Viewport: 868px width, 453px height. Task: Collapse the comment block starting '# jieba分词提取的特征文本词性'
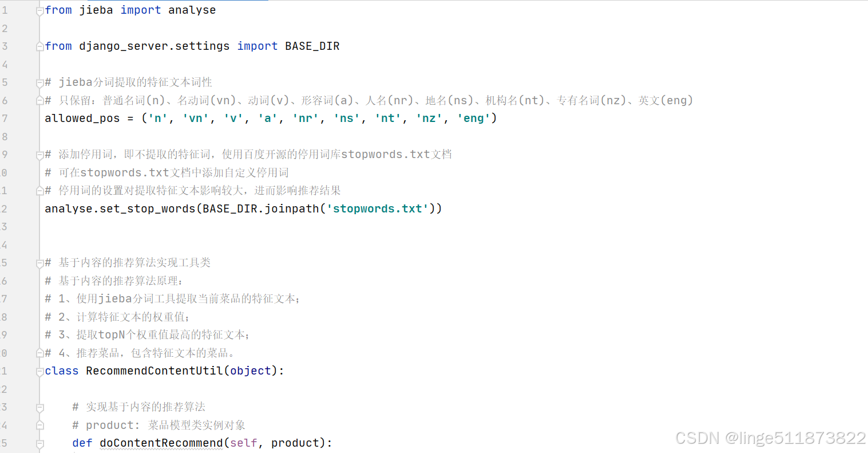40,82
